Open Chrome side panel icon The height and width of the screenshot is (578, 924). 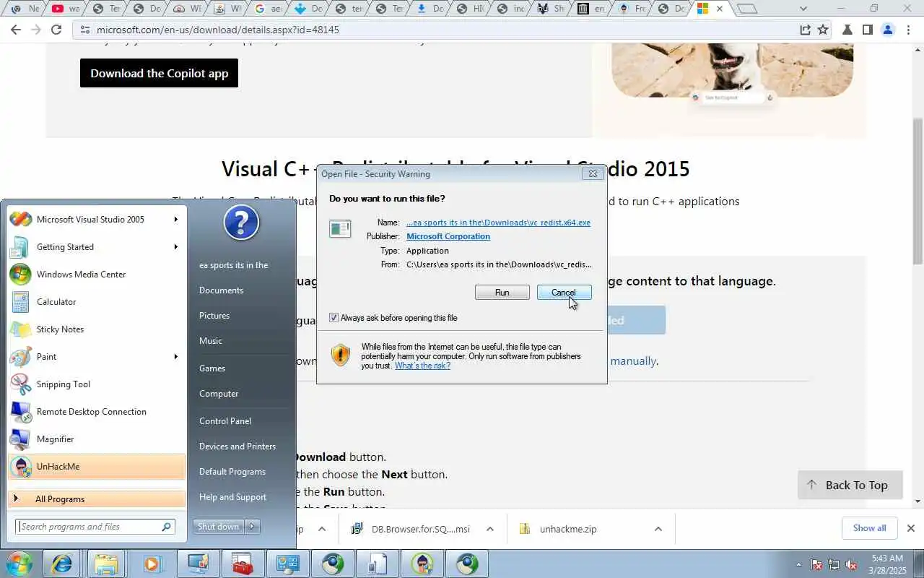(868, 30)
